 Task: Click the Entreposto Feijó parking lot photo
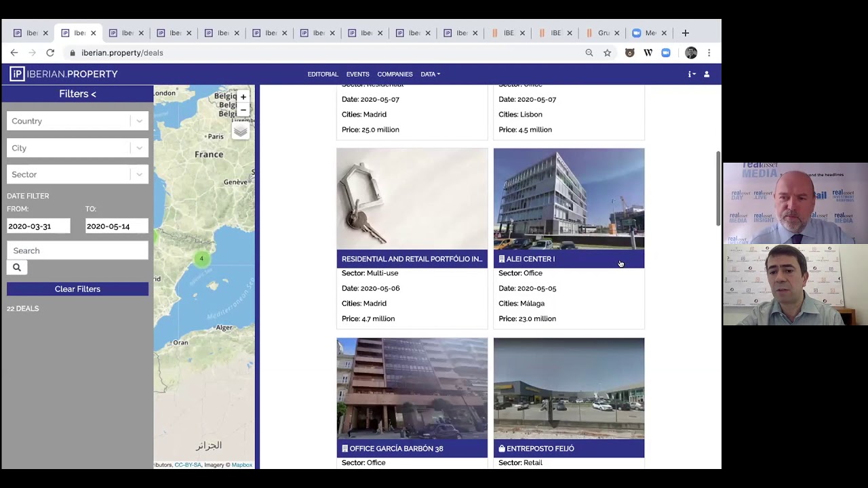(x=569, y=389)
